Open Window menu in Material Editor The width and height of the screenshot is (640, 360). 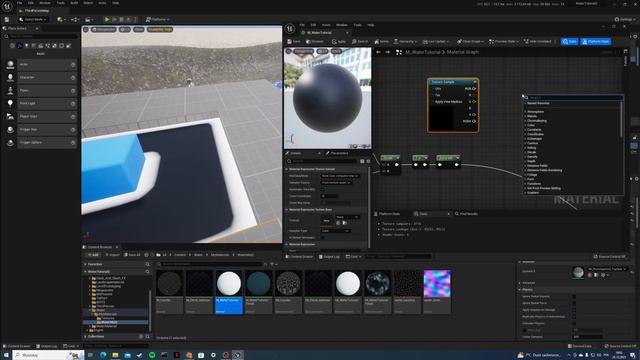pyautogui.click(x=342, y=25)
